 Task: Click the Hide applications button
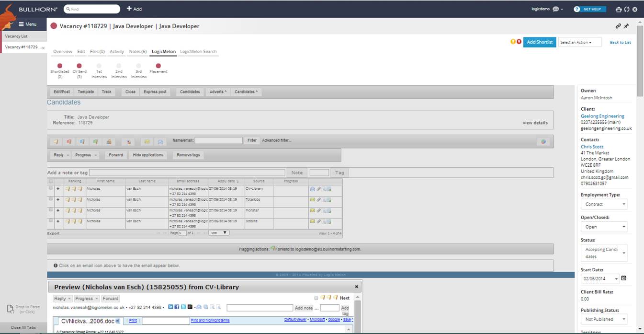click(148, 155)
